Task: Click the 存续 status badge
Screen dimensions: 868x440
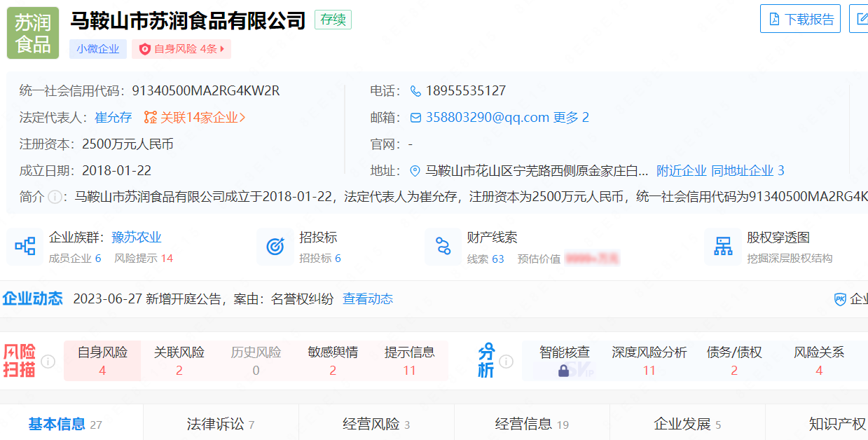Action: click(x=333, y=20)
